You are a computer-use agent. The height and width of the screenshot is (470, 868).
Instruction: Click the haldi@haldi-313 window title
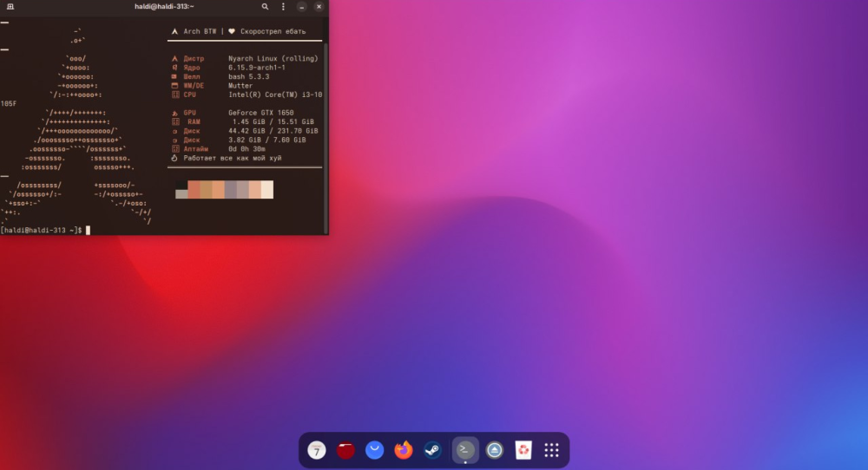coord(164,7)
